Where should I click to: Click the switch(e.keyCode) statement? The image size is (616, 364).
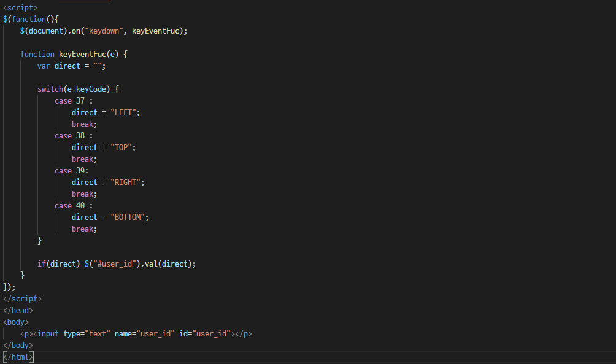[x=78, y=89]
